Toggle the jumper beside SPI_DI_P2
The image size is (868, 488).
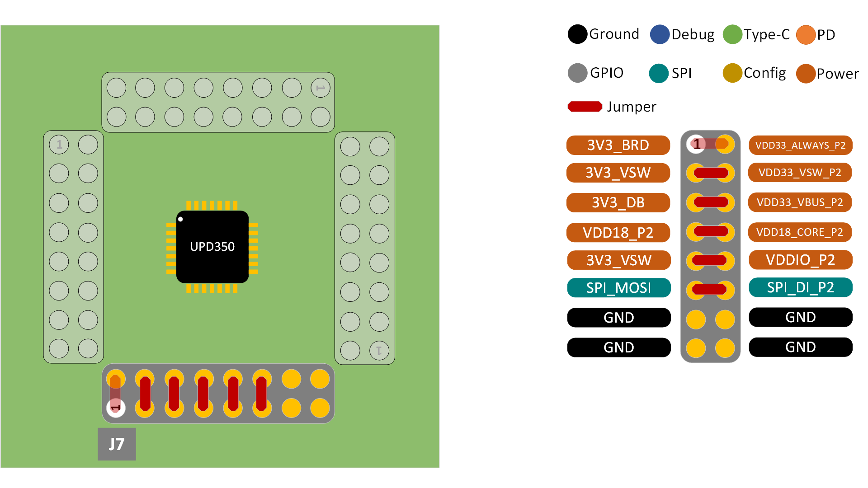click(x=710, y=288)
